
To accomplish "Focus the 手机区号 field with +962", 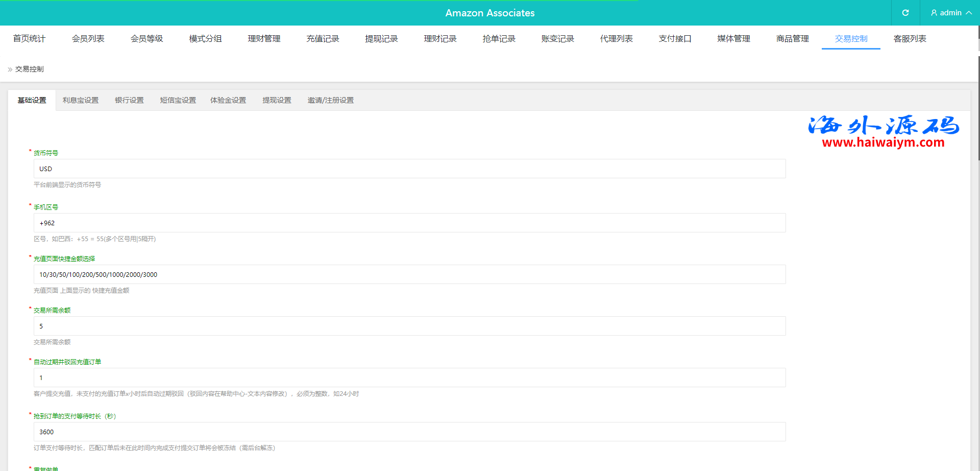I will [409, 223].
